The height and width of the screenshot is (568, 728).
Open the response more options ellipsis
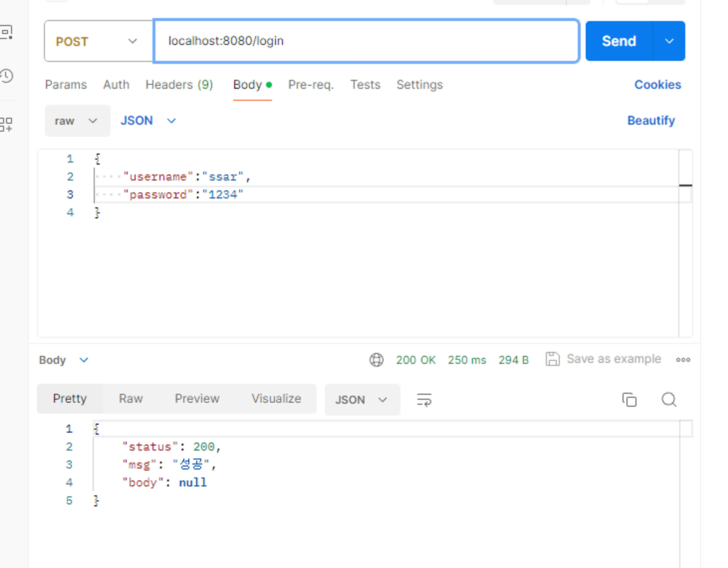click(x=683, y=360)
